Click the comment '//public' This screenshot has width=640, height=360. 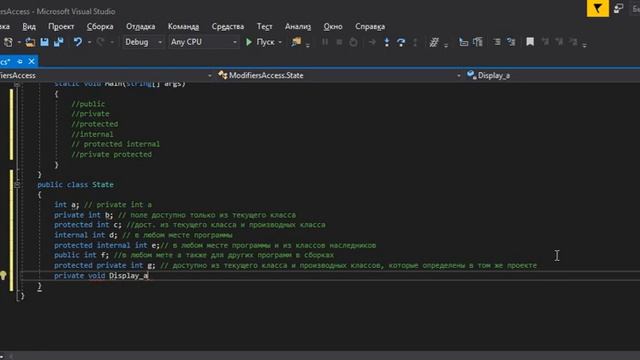(x=88, y=104)
